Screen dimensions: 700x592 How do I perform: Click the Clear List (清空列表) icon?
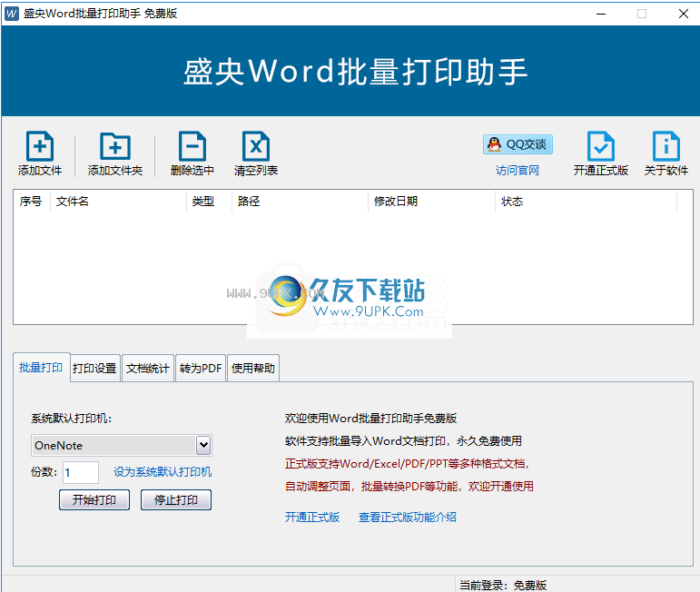256,146
